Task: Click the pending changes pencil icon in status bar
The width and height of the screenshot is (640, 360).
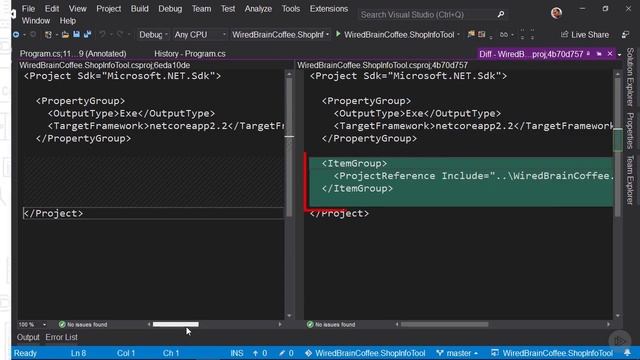Action: [282, 353]
